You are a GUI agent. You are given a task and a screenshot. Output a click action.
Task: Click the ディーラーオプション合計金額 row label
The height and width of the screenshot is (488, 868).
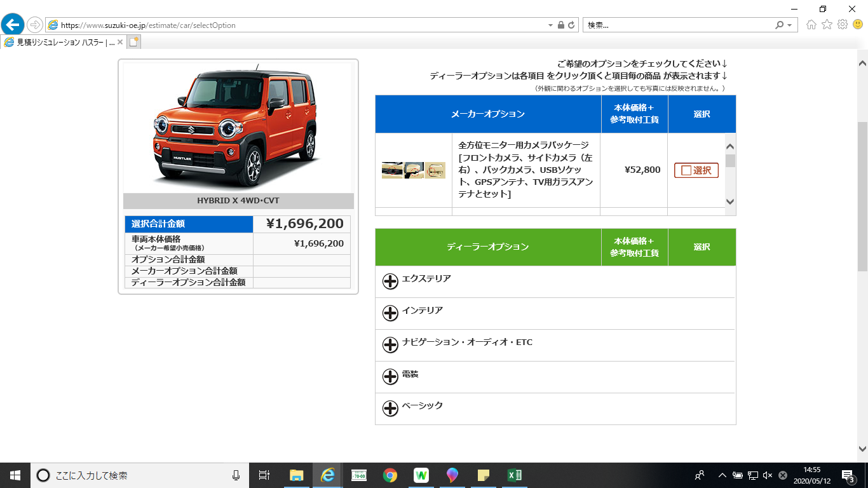point(188,283)
